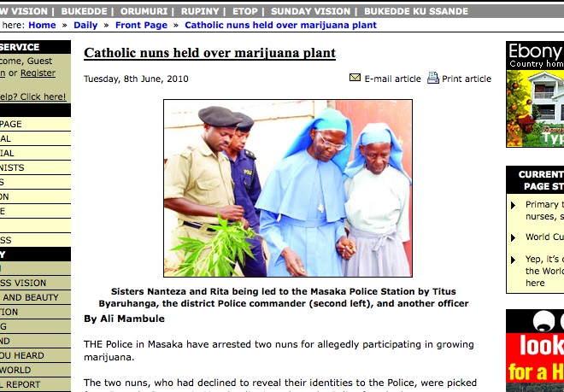
Task: Click the Daily breadcrumb link
Action: (x=85, y=25)
